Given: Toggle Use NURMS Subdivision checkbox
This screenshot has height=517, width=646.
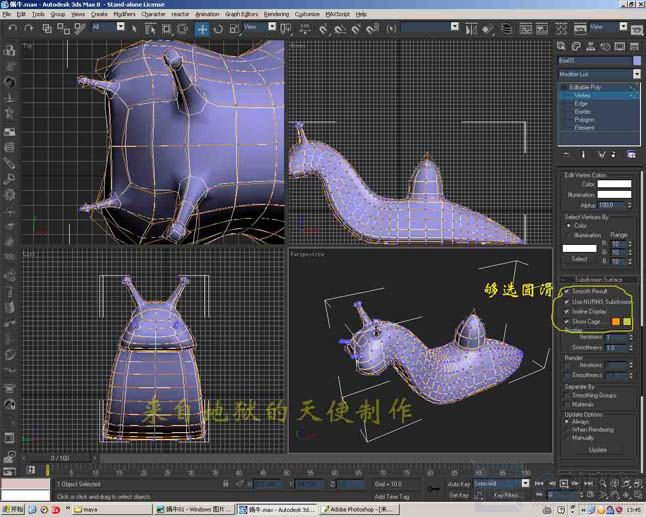Looking at the screenshot, I should [x=567, y=302].
